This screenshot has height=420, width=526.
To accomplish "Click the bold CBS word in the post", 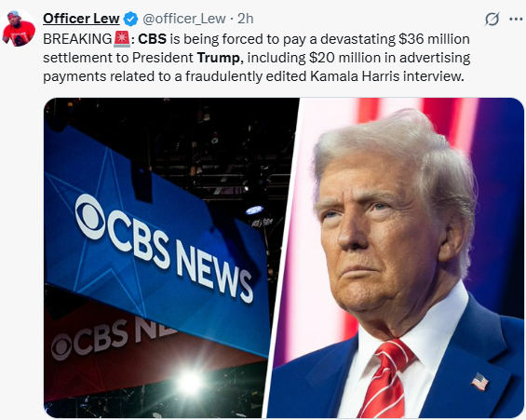I will (153, 39).
